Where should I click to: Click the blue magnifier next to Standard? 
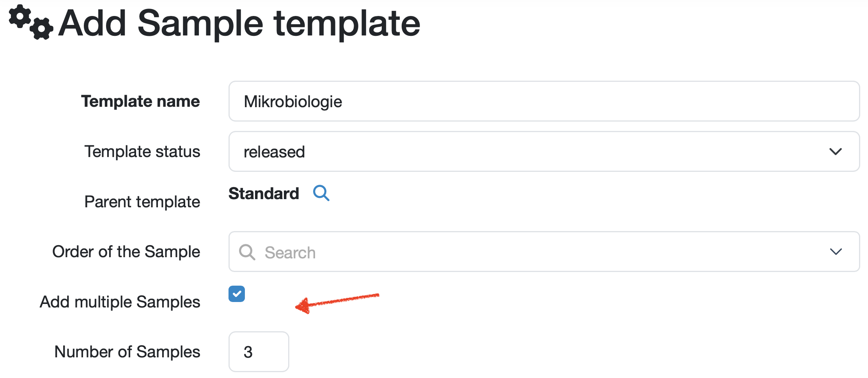(x=321, y=193)
